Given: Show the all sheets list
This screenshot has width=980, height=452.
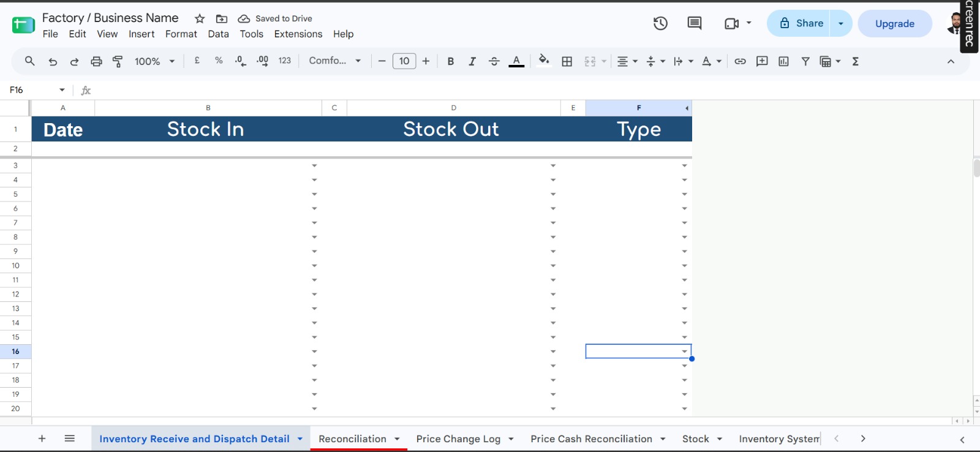Looking at the screenshot, I should click(x=70, y=439).
